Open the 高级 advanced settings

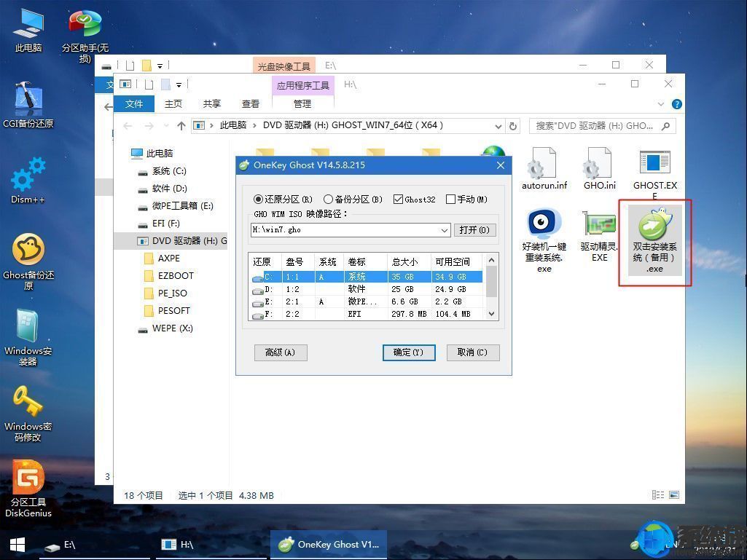click(x=280, y=352)
